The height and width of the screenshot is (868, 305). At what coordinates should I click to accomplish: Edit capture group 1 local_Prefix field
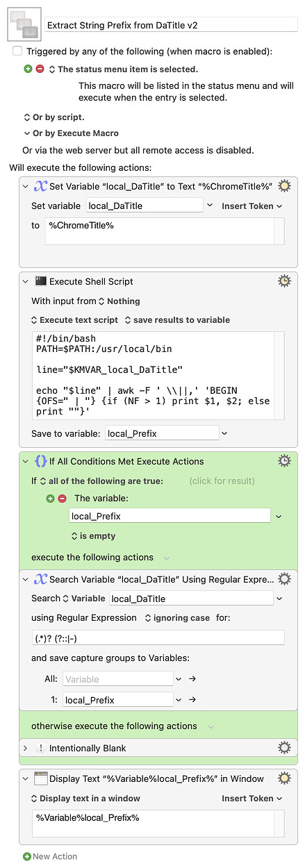click(x=118, y=700)
